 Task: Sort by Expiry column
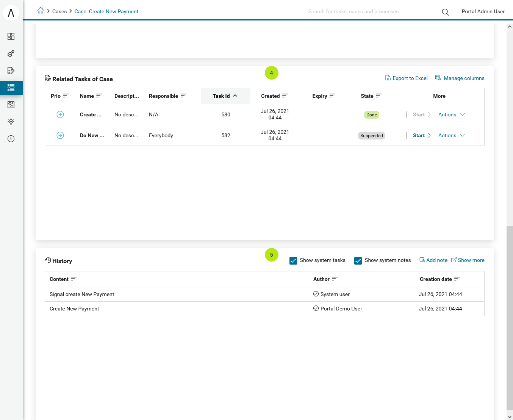[x=324, y=96]
